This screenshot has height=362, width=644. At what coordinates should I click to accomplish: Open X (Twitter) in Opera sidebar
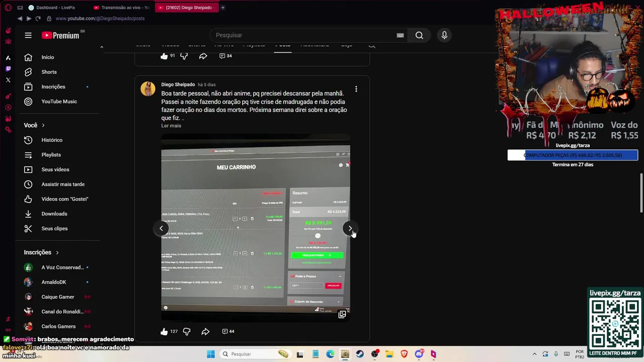point(8,80)
